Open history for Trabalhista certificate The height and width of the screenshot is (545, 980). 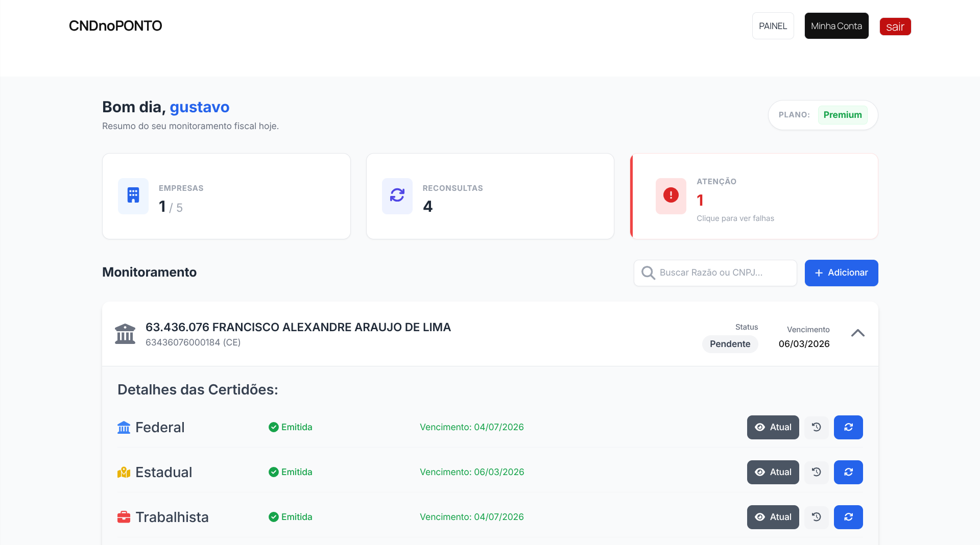coord(816,517)
